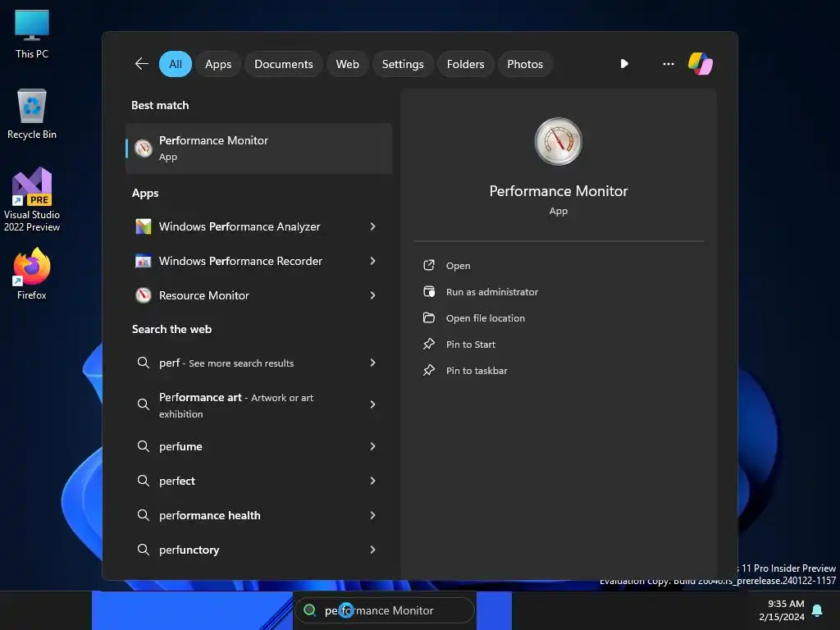Open the three-dots more options menu

point(668,64)
